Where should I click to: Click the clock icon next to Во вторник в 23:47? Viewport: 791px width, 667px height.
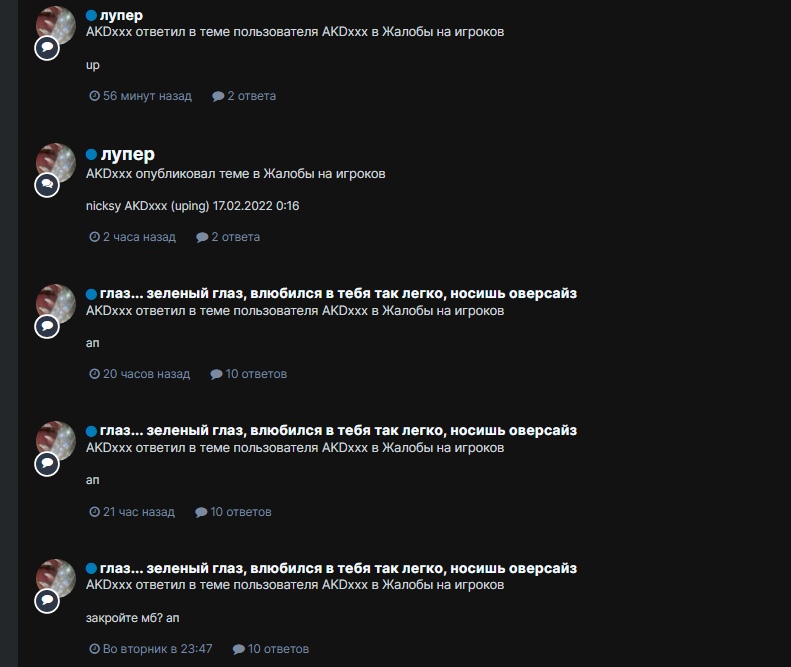(94, 649)
